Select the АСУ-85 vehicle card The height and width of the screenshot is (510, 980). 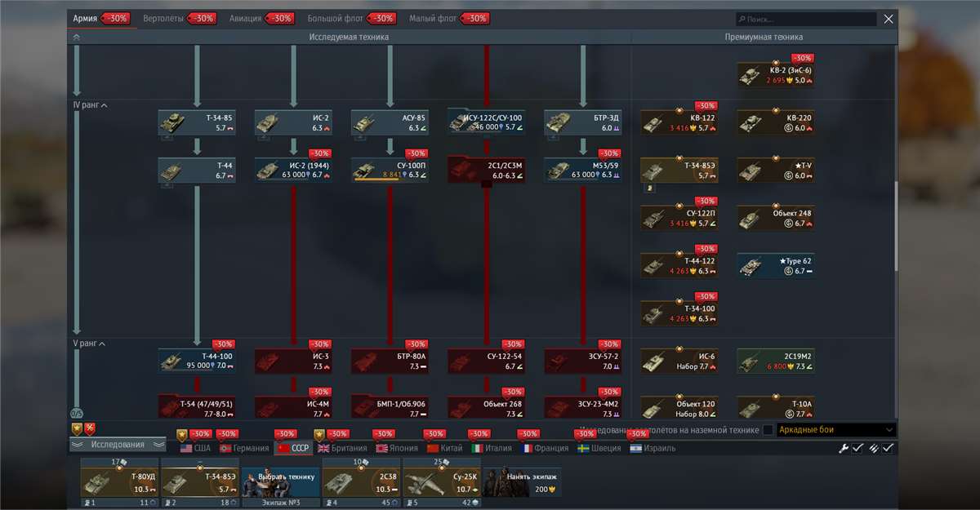[x=390, y=122]
